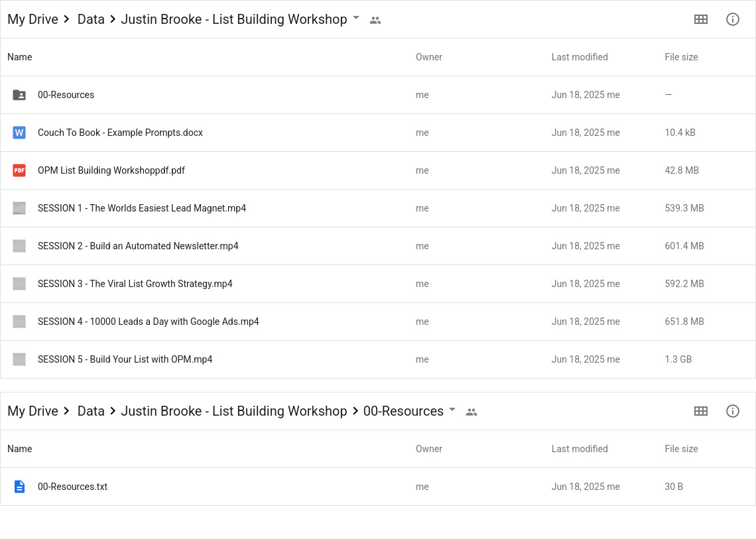Screen dimensions: 756x539
Task: Sort by File size in top panel
Action: [681, 57]
